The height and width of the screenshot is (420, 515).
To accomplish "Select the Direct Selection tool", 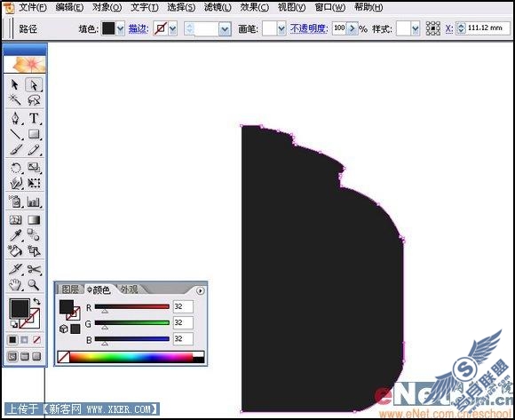I will (x=34, y=84).
